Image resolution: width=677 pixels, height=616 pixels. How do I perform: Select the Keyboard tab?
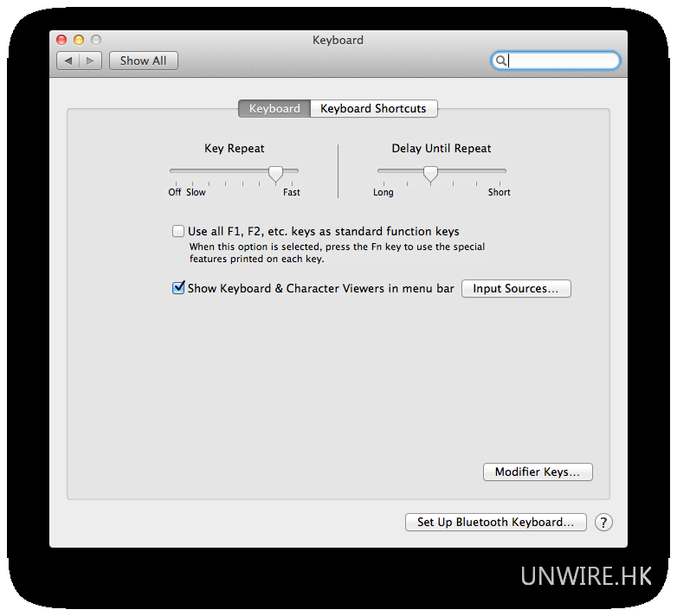point(274,108)
